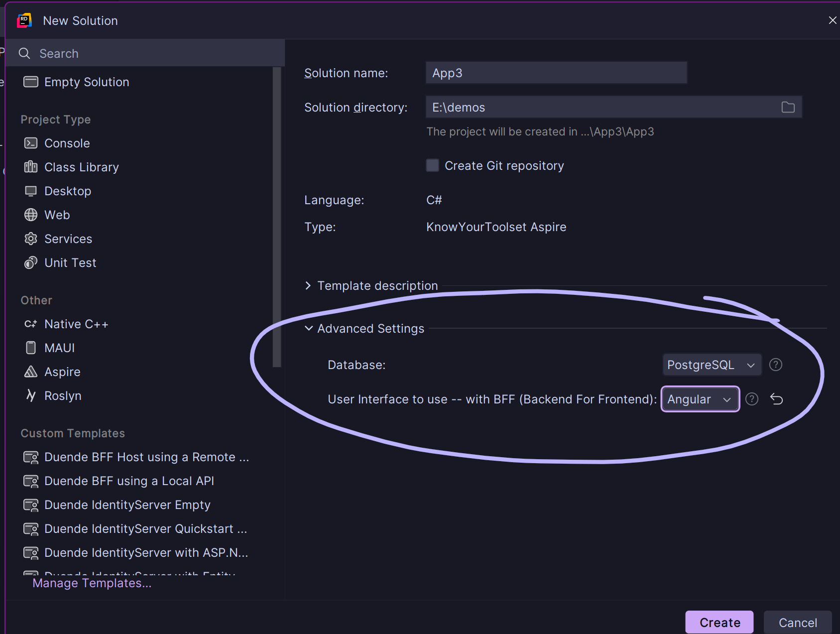Click the KnowYourToolset Aspire type value
Screen dimensions: 840x634
tap(496, 227)
